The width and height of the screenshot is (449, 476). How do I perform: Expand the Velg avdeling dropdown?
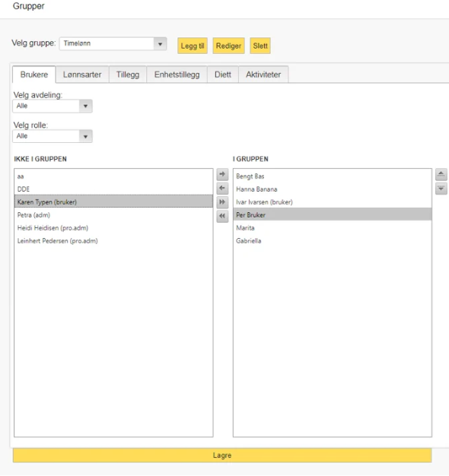53,106
